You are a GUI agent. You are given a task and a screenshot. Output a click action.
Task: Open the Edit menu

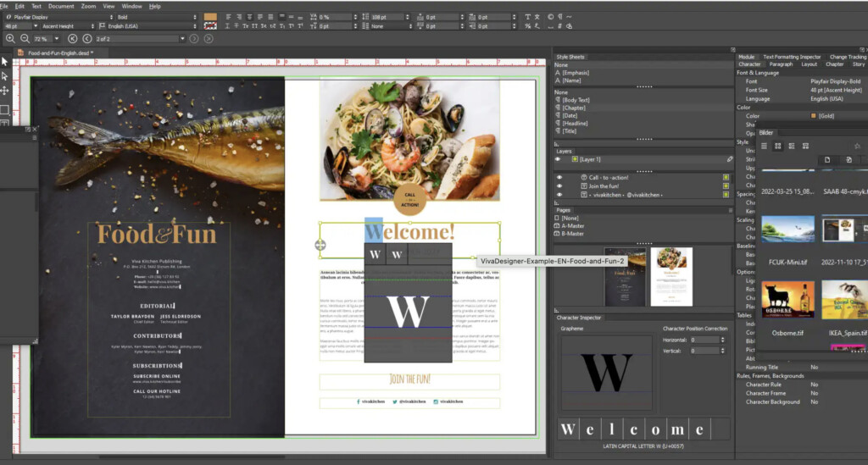click(x=20, y=6)
